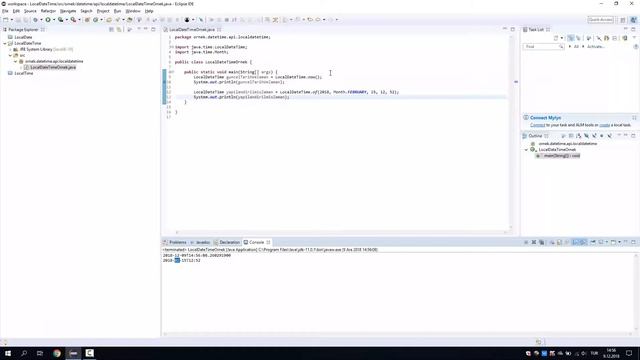Open the Display Selected Console dropdown
This screenshot has width=640, height=360.
point(607,242)
